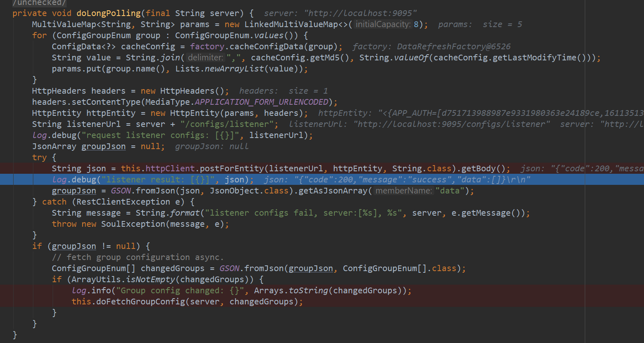
Task: Click the cacheConfigData method call
Action: (269, 46)
